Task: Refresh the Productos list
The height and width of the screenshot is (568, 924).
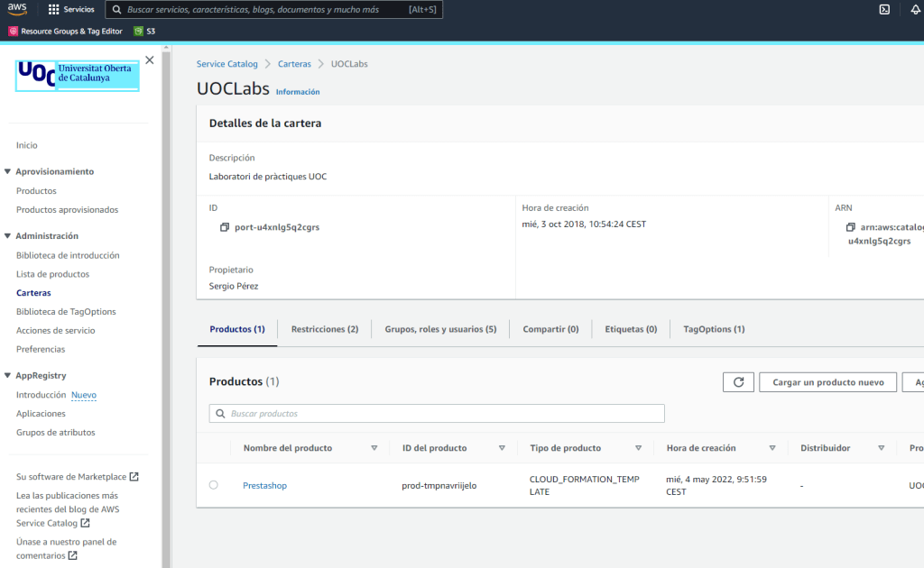Action: pos(738,382)
